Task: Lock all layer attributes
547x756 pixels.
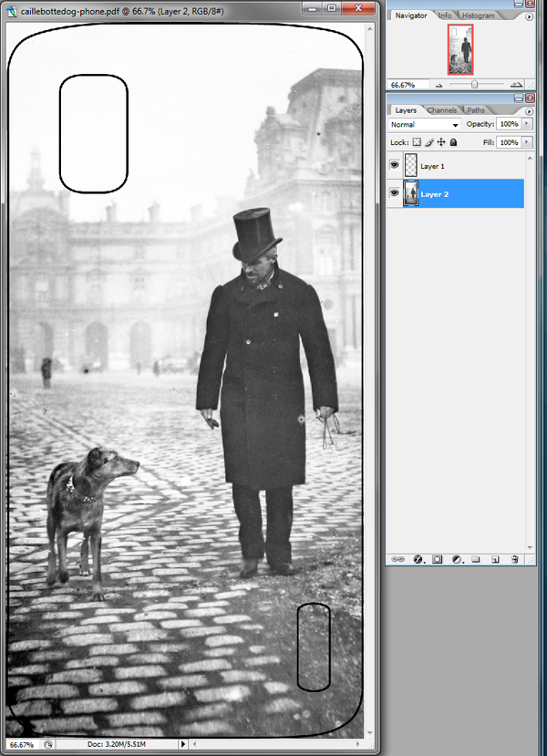Action: coord(453,142)
